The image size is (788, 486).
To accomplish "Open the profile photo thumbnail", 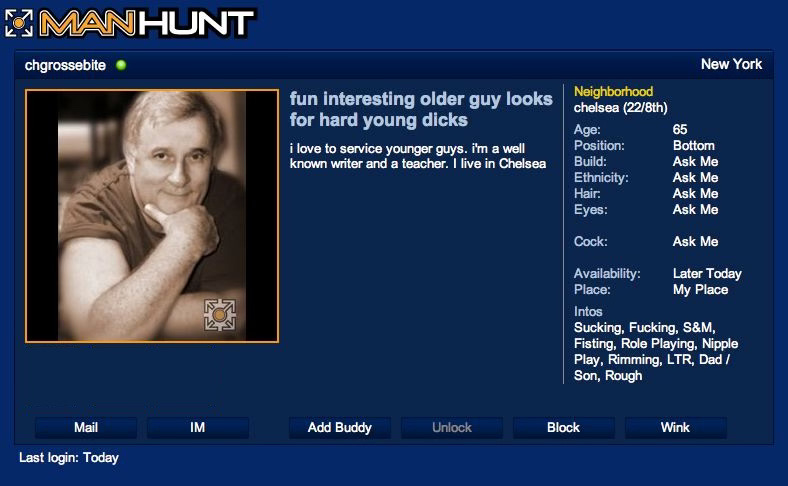I will click(152, 216).
